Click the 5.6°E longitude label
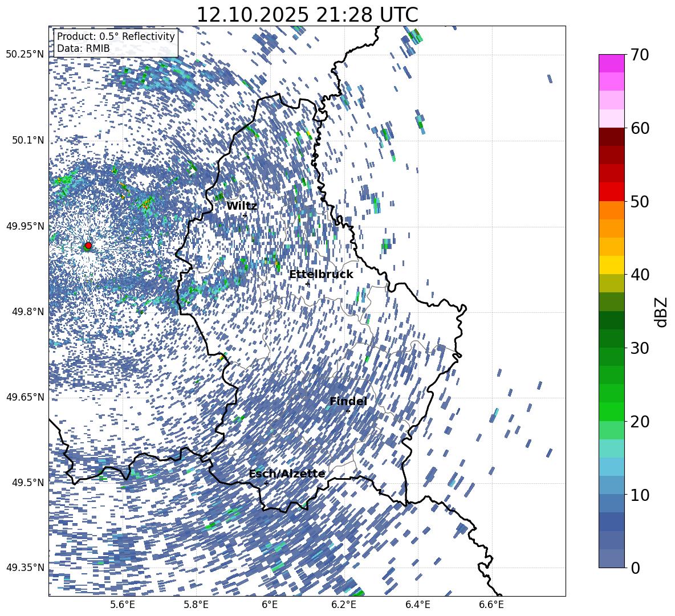The height and width of the screenshot is (616, 675). click(123, 605)
